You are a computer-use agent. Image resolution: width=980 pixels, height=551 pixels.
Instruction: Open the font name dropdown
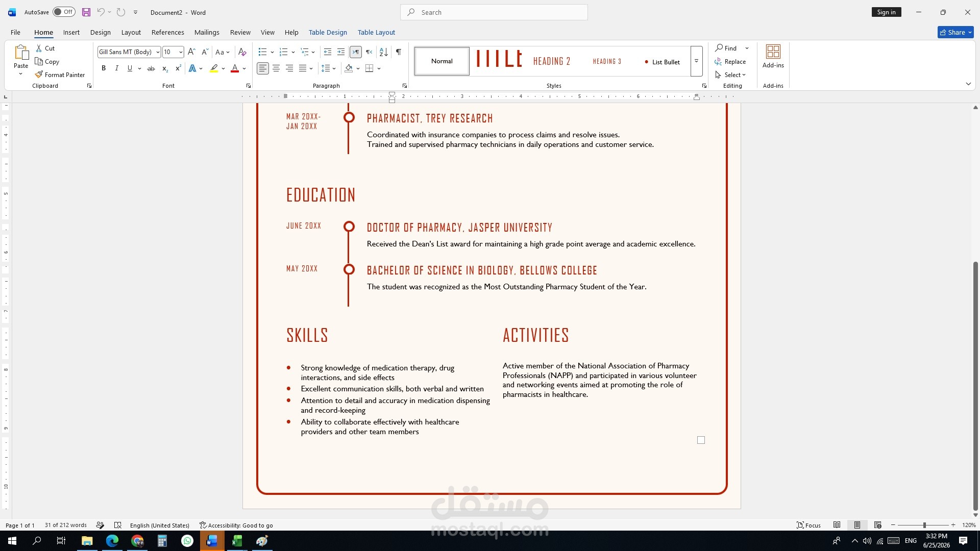pos(158,52)
